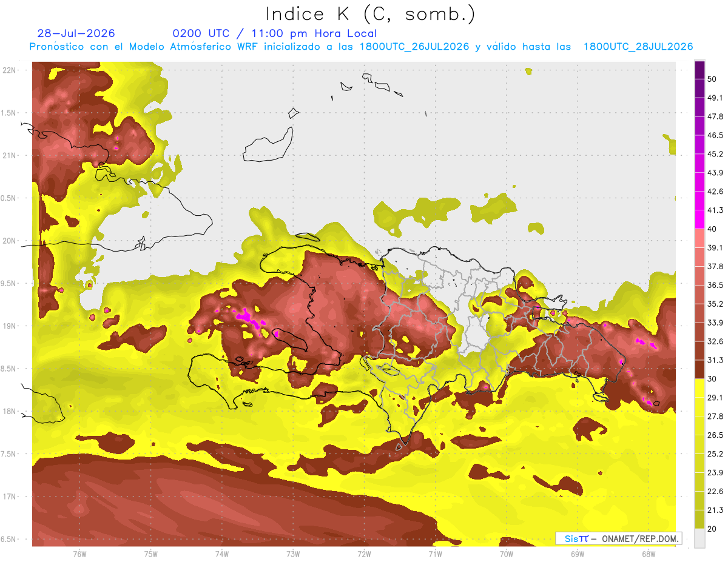This screenshot has height=562, width=728.
Task: Click the longitude label '71W'
Action: click(x=435, y=554)
